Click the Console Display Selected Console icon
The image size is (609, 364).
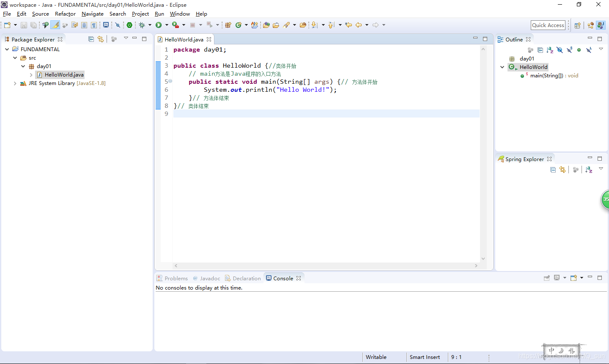point(557,278)
